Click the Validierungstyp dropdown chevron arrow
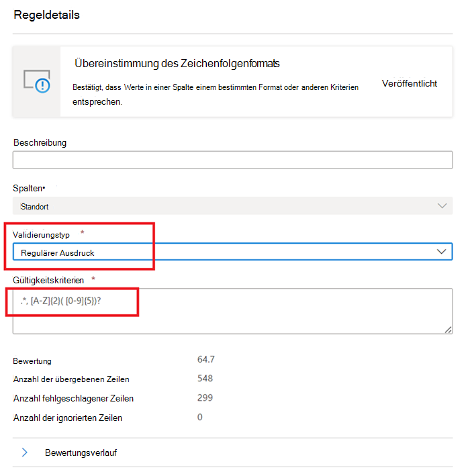The width and height of the screenshot is (470, 476). coord(441,251)
